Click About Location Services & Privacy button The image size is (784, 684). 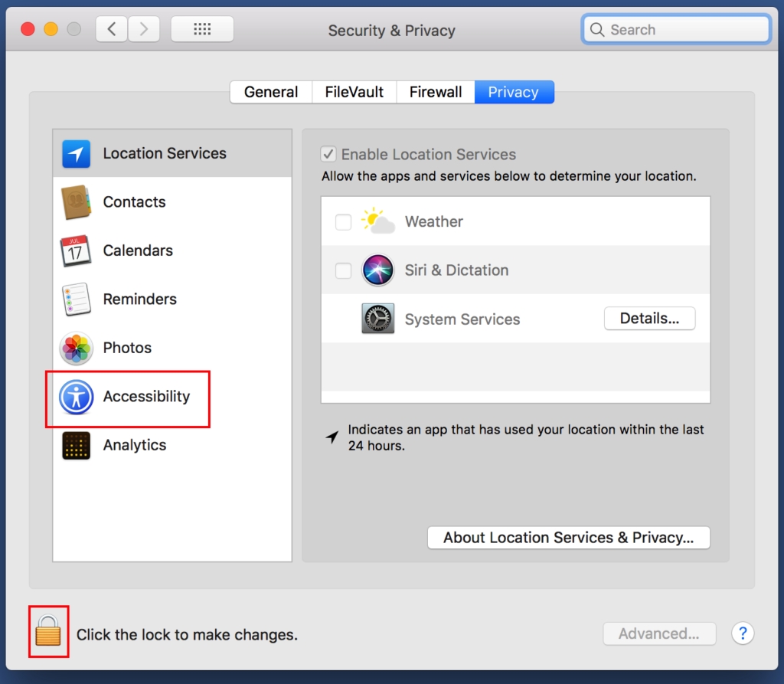pos(568,538)
